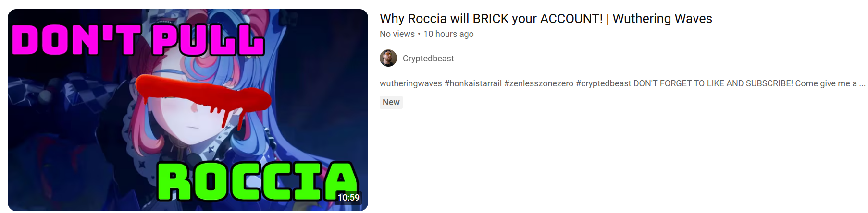The height and width of the screenshot is (213, 868).
Task: Click the '10 hours ago' timestamp
Action: click(448, 34)
